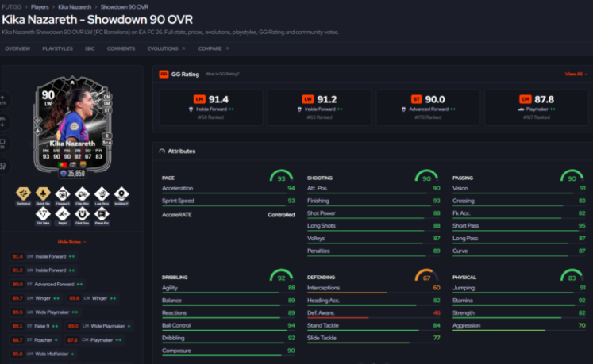Viewport: 593px width, 364px height.
Task: Click the Slide Tackle 77 attribute row
Action: [374, 339]
